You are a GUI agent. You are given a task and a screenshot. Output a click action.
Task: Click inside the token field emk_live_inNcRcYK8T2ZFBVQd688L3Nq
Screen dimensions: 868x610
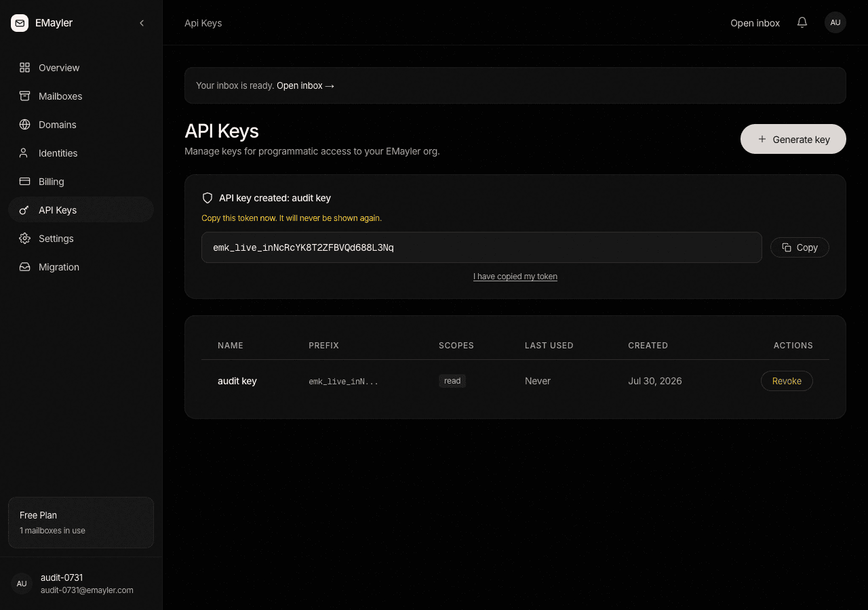pyautogui.click(x=481, y=247)
